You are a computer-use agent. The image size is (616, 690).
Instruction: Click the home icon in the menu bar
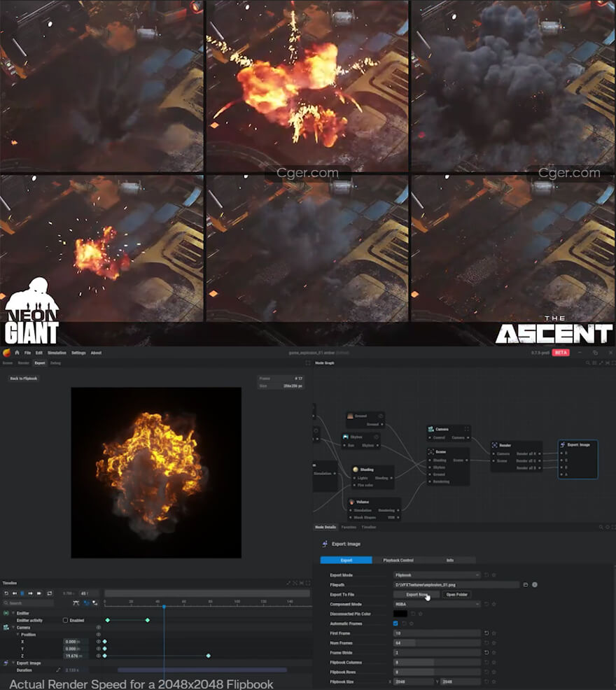click(x=17, y=353)
